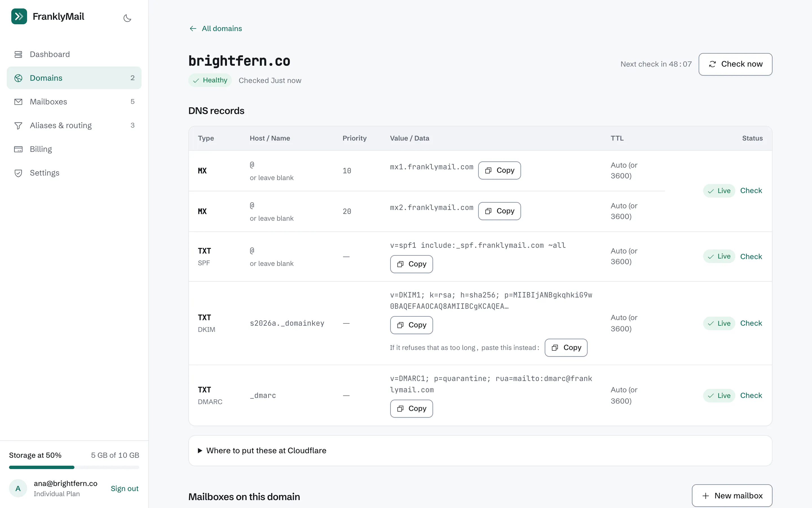Click the brightfern.co domain heading

click(x=239, y=61)
